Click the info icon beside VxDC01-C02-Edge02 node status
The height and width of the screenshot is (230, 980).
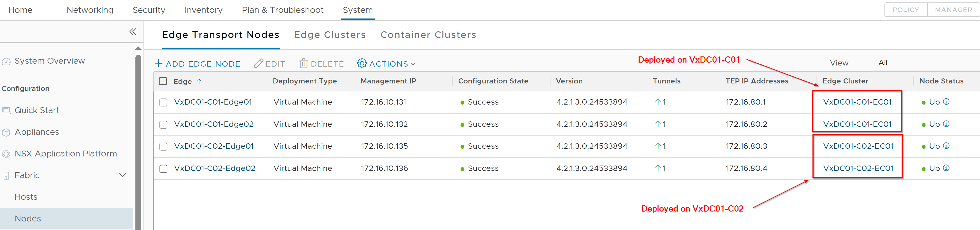[x=946, y=168]
